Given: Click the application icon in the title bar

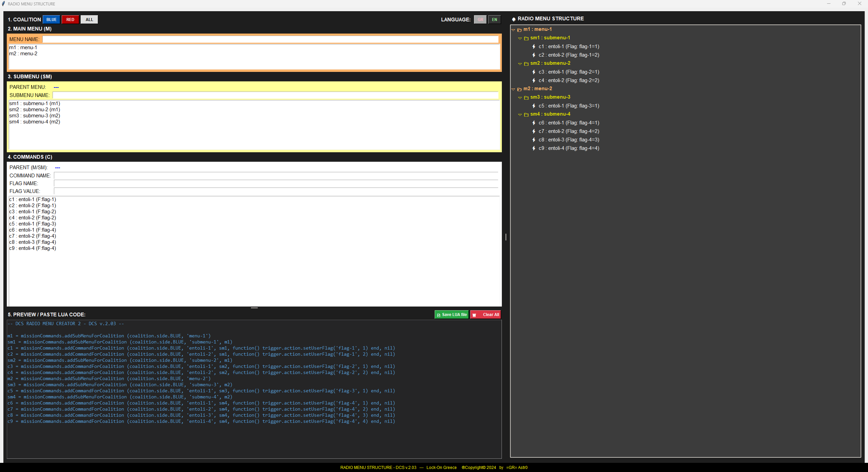Looking at the screenshot, I should [x=3, y=4].
